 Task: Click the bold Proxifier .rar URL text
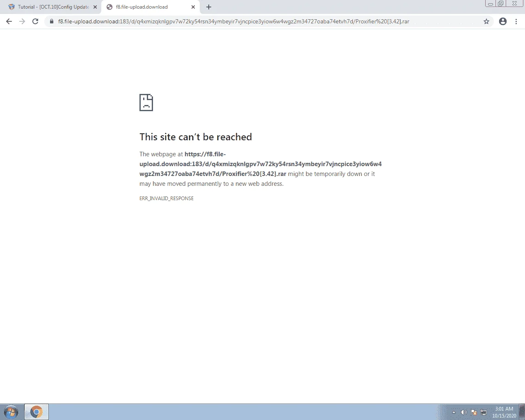coord(260,164)
